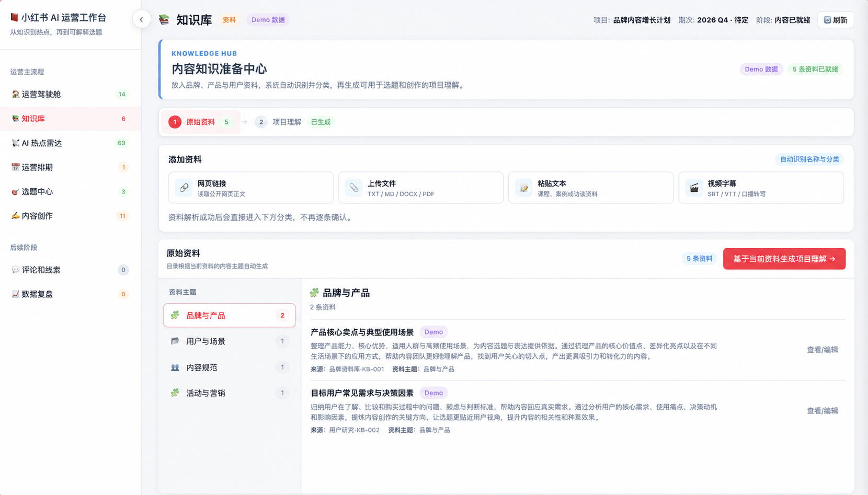Click the 运营驾驶舱 house icon
The width and height of the screenshot is (868, 495).
click(15, 94)
